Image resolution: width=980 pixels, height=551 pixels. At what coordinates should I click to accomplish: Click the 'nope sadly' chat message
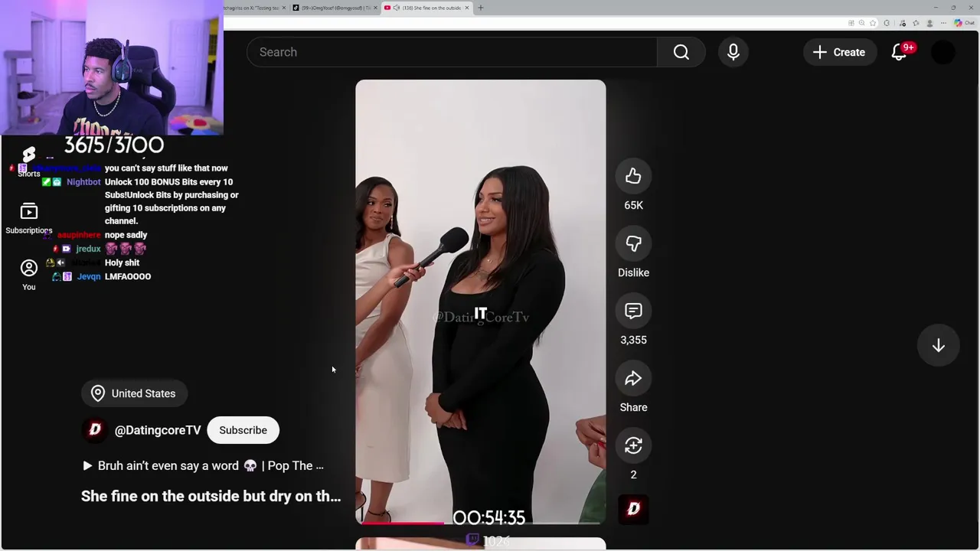pyautogui.click(x=126, y=235)
